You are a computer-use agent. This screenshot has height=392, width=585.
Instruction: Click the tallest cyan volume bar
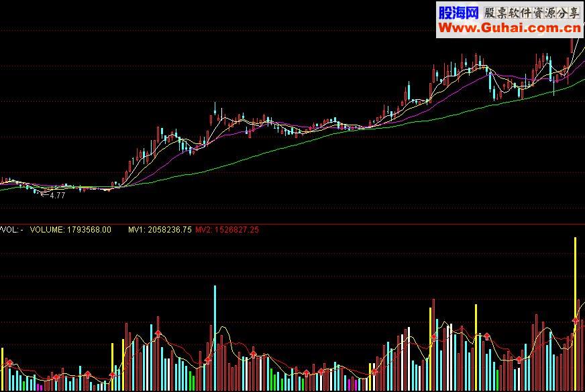coord(215,338)
